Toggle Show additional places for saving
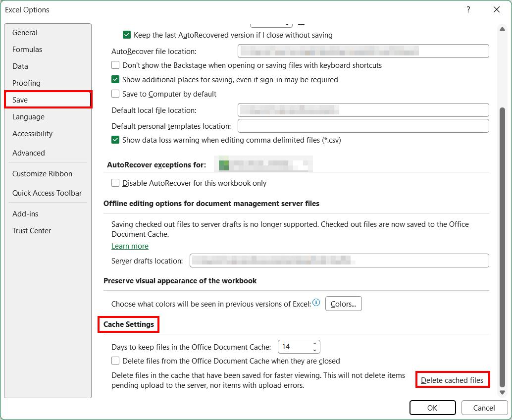The image size is (512, 420). (x=115, y=79)
